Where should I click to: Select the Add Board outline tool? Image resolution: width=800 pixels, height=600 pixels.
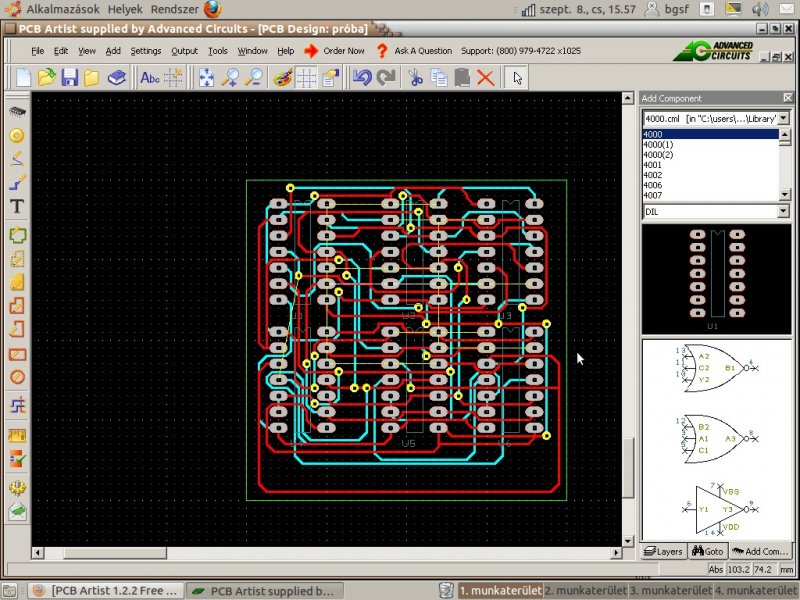(x=17, y=235)
